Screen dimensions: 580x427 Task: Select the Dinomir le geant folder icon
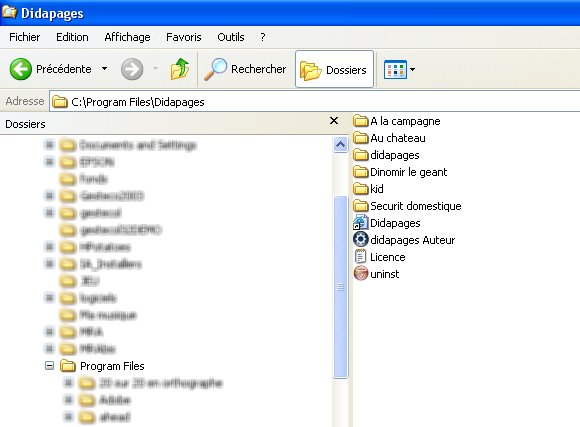[x=360, y=172]
